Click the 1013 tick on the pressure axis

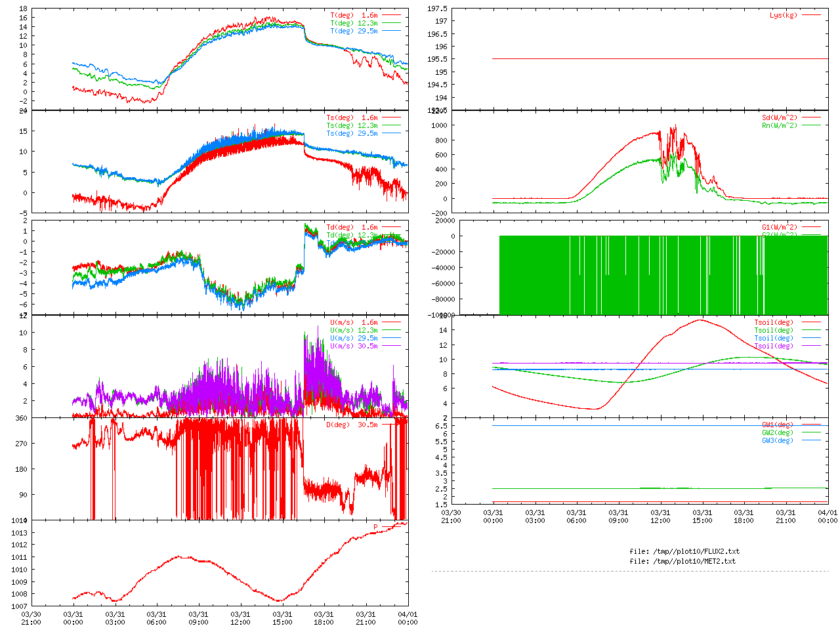[19, 533]
